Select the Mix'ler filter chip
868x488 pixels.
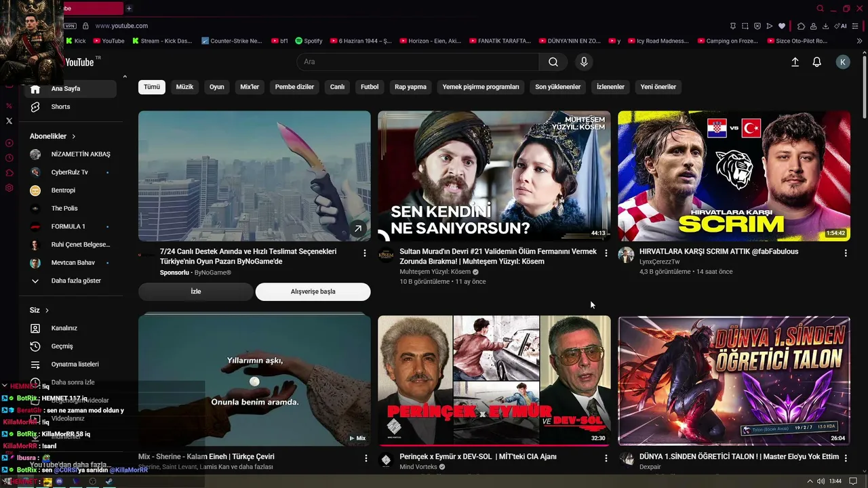250,87
